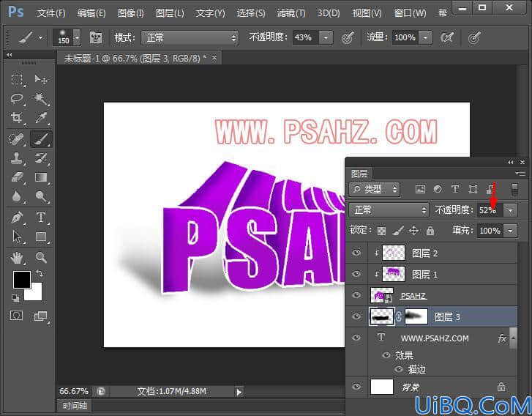This screenshot has width=532, height=416.
Task: Select the Gradient tool
Action: click(x=41, y=177)
